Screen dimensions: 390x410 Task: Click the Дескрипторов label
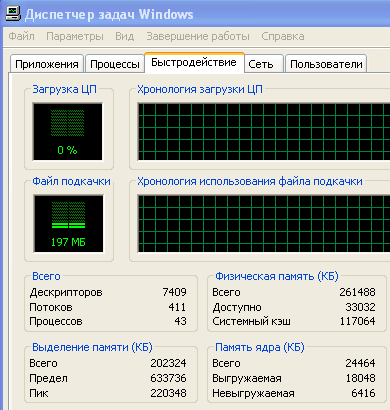[66, 292]
